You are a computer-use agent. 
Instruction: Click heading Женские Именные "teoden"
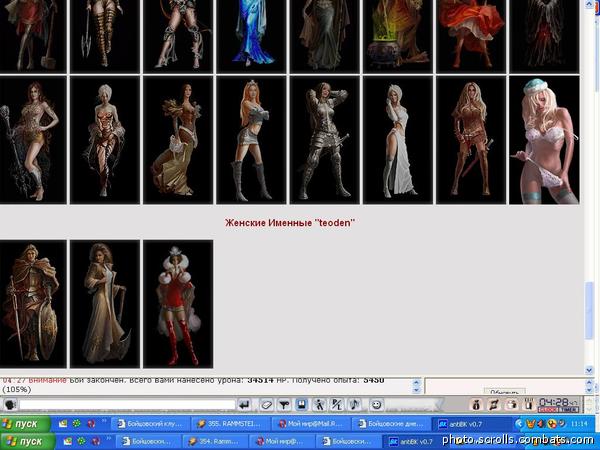[290, 223]
